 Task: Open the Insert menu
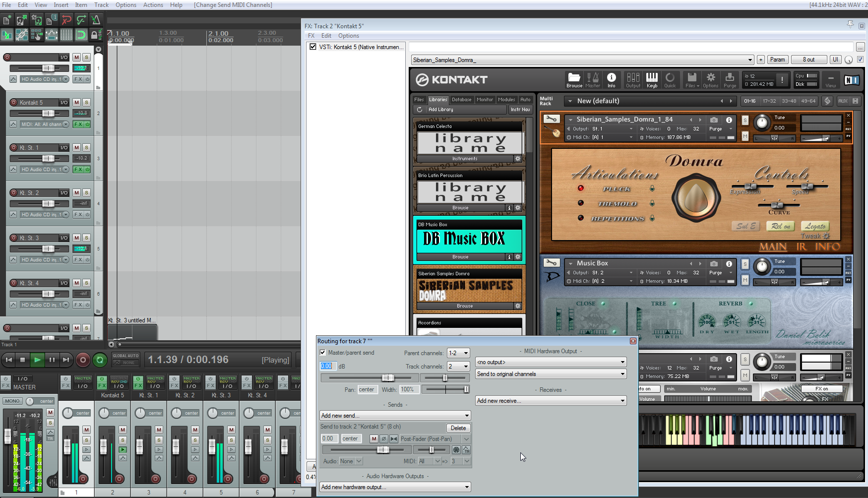61,5
